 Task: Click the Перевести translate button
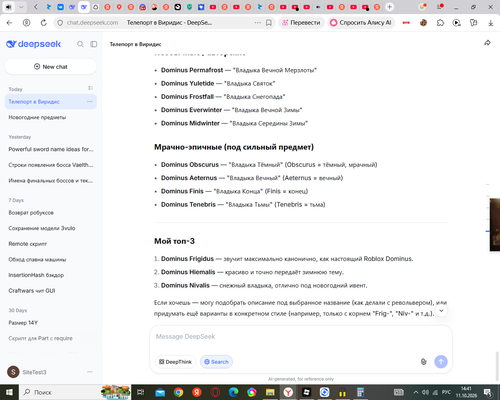pos(301,23)
